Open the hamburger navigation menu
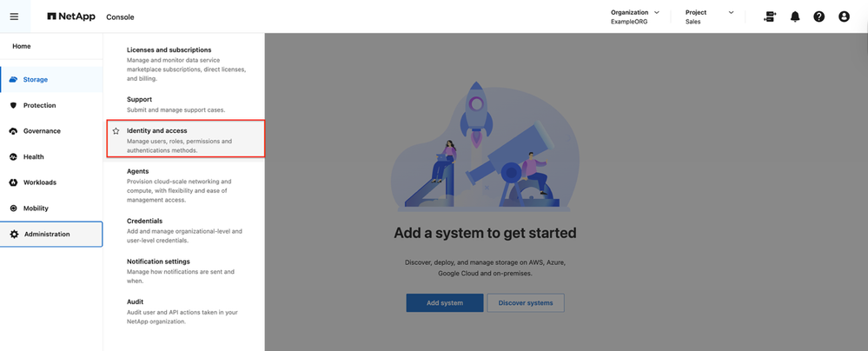Image resolution: width=868 pixels, height=351 pixels. coord(14,17)
